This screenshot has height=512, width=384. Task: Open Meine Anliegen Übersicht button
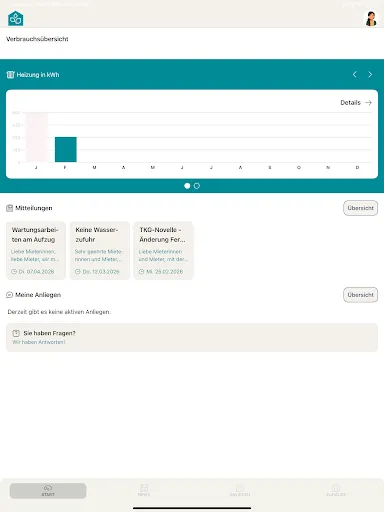[360, 295]
